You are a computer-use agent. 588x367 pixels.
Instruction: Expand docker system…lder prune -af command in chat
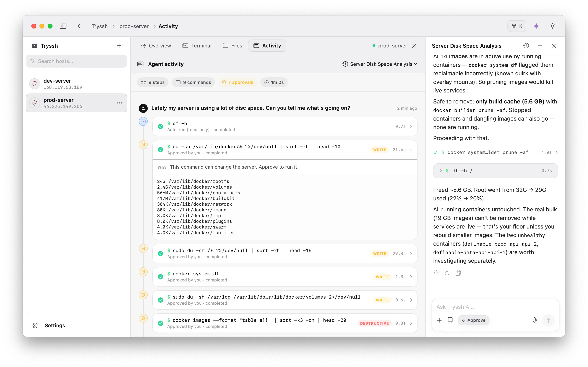click(495, 152)
